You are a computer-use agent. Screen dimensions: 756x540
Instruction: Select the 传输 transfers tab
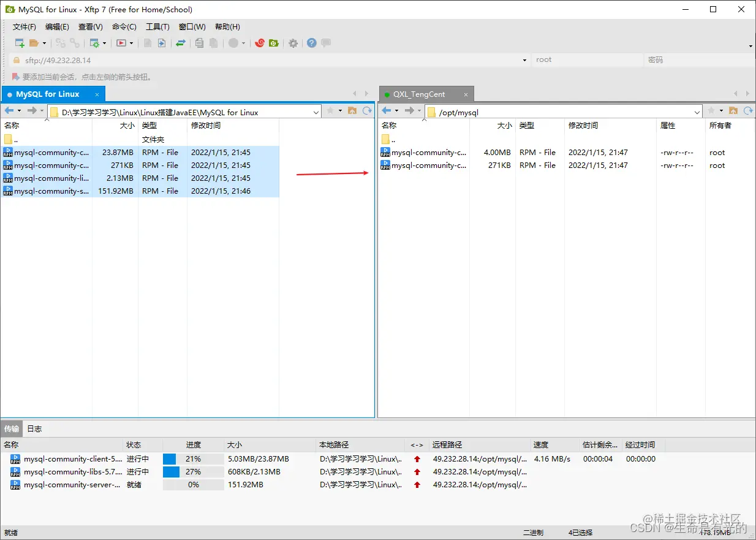[12, 428]
